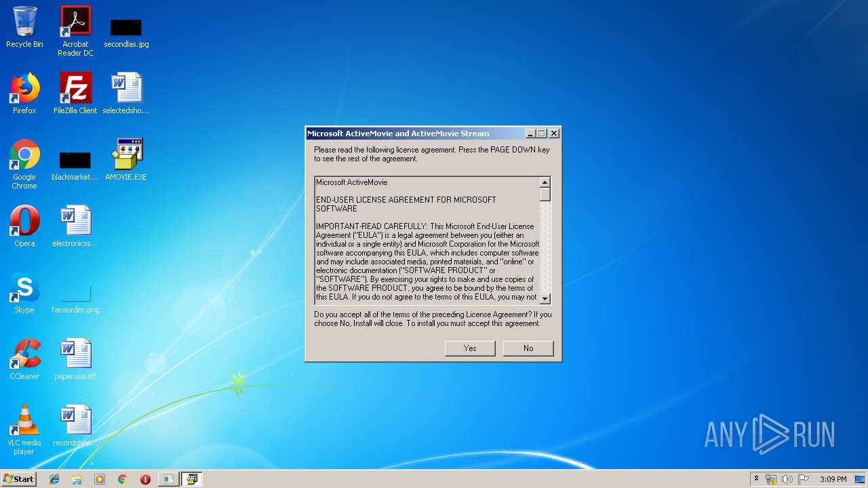The height and width of the screenshot is (488, 868).
Task: Select the recordphas... Word document
Action: [75, 426]
